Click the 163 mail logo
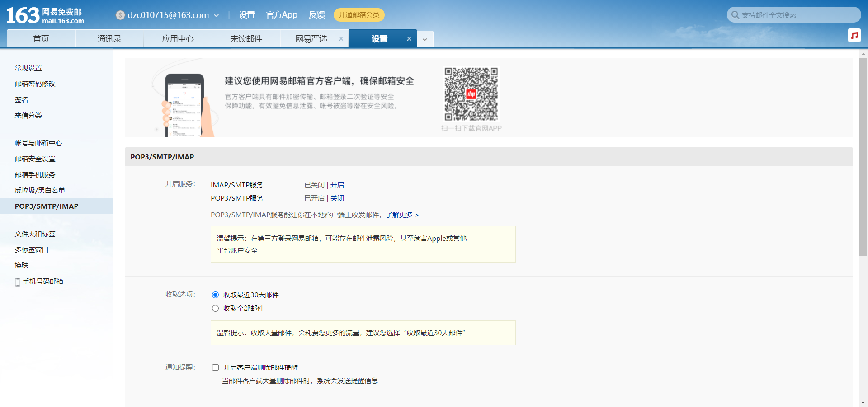868x407 pixels. (x=45, y=15)
